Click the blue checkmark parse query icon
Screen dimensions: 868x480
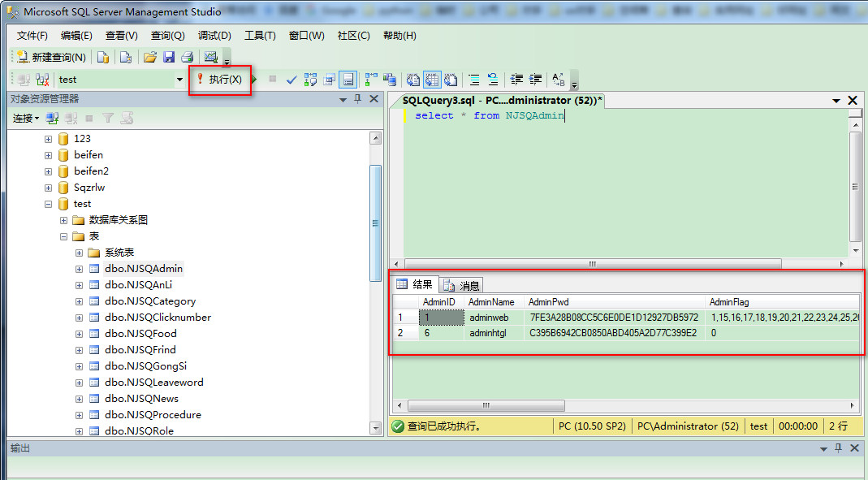pos(291,80)
